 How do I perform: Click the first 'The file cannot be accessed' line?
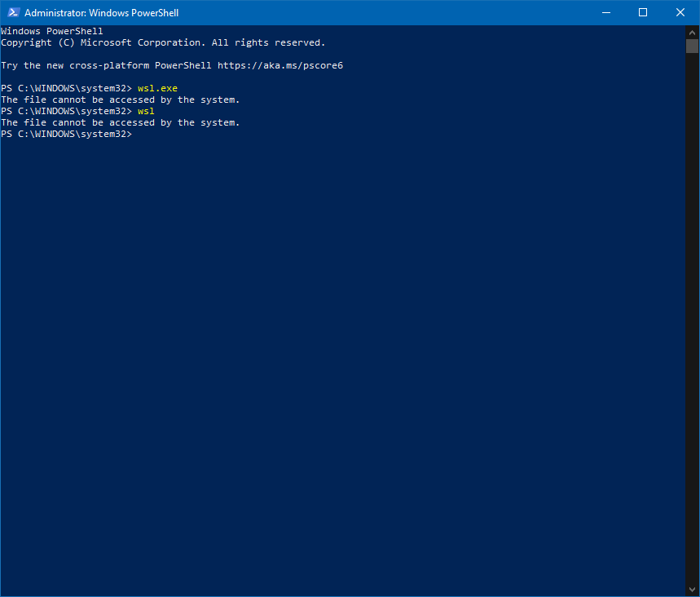(x=120, y=100)
